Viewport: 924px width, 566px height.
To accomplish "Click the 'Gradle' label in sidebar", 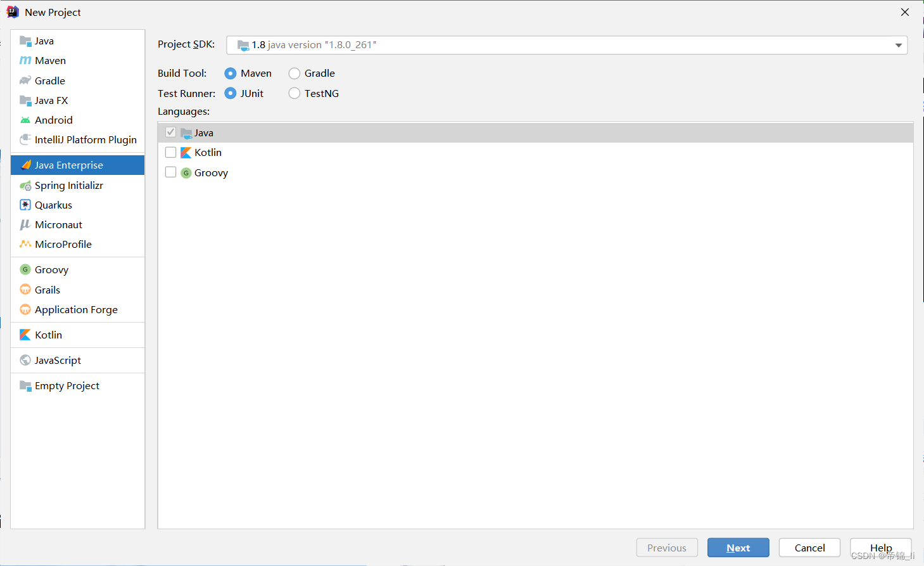I will (x=50, y=81).
